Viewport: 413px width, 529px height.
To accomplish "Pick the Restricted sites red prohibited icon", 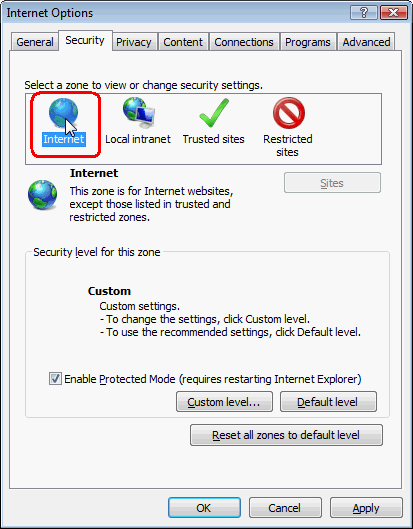I will point(288,113).
